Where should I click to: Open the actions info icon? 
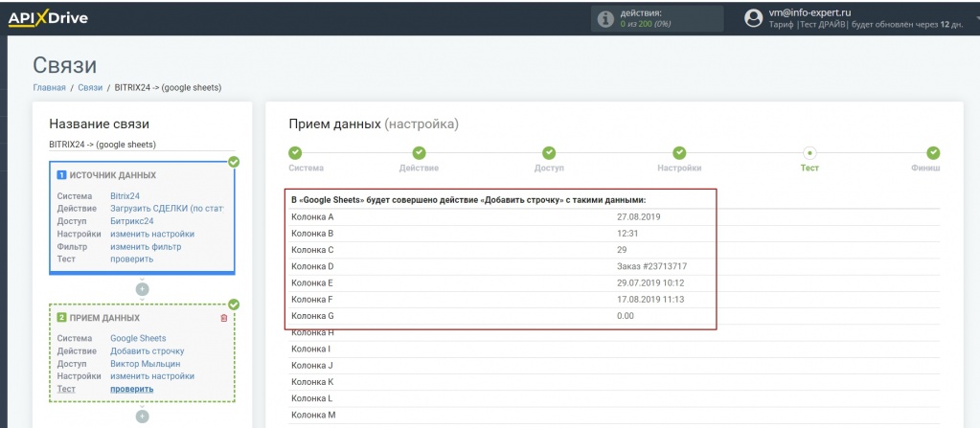coord(605,19)
